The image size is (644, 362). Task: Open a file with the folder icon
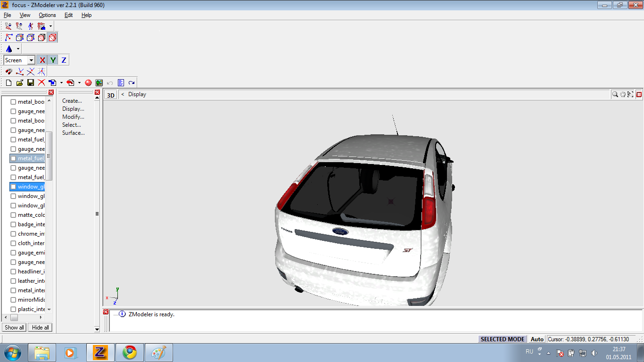pyautogui.click(x=19, y=82)
